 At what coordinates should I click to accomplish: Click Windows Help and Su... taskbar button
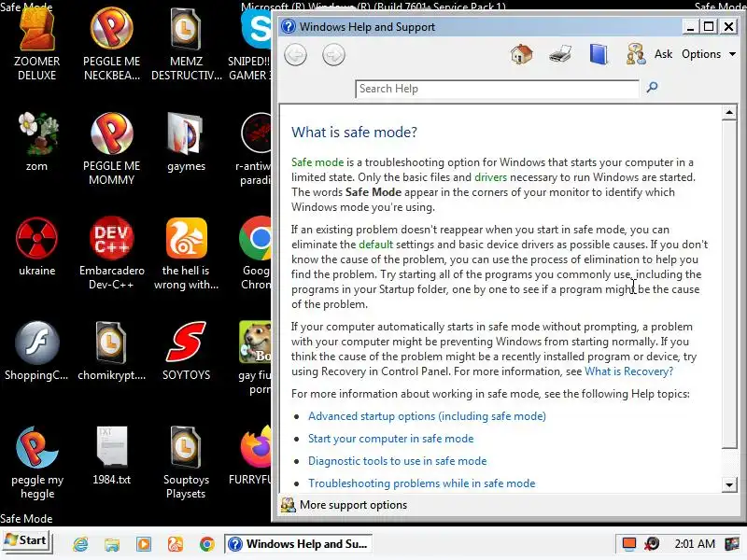pos(298,544)
